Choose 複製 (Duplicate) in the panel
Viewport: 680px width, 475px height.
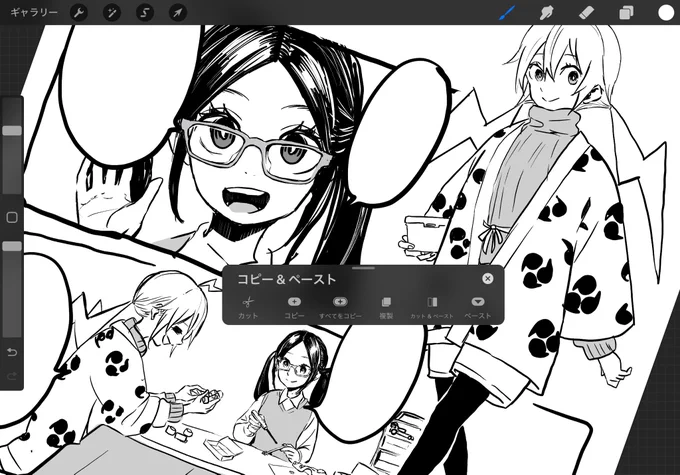click(386, 307)
